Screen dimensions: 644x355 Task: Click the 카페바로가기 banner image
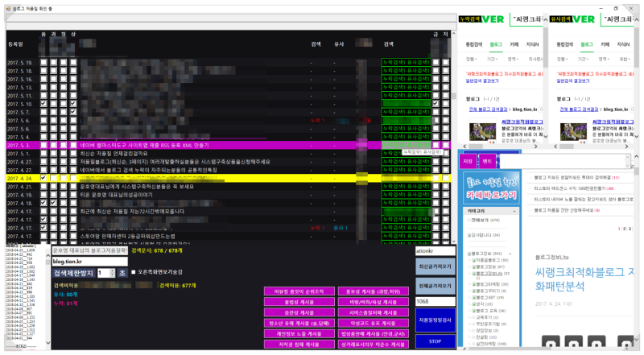491,188
